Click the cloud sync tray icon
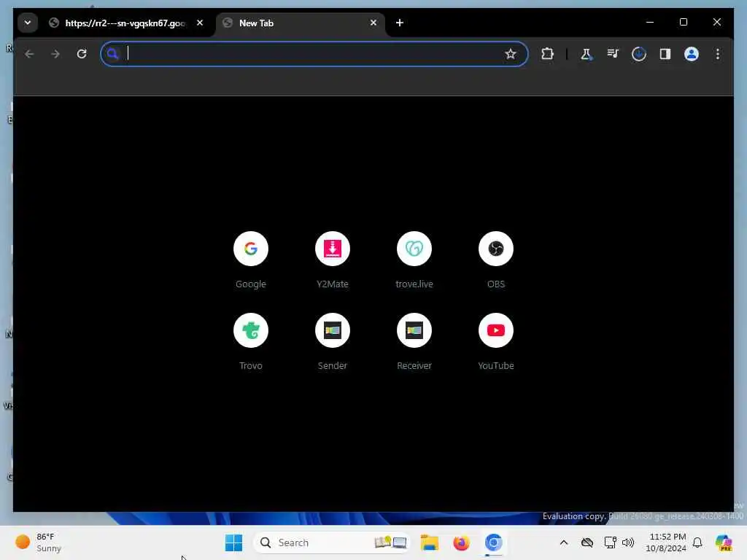This screenshot has width=747, height=560. point(587,542)
